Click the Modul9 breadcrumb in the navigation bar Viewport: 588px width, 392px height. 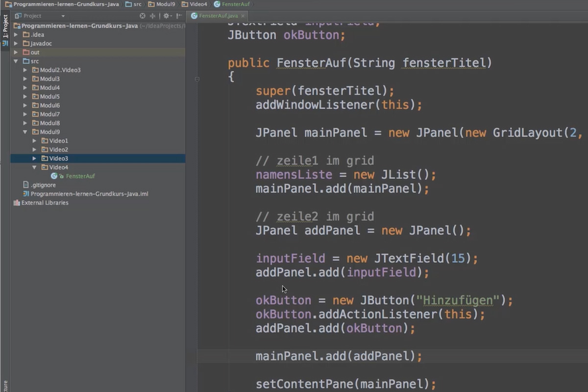pyautogui.click(x=162, y=4)
